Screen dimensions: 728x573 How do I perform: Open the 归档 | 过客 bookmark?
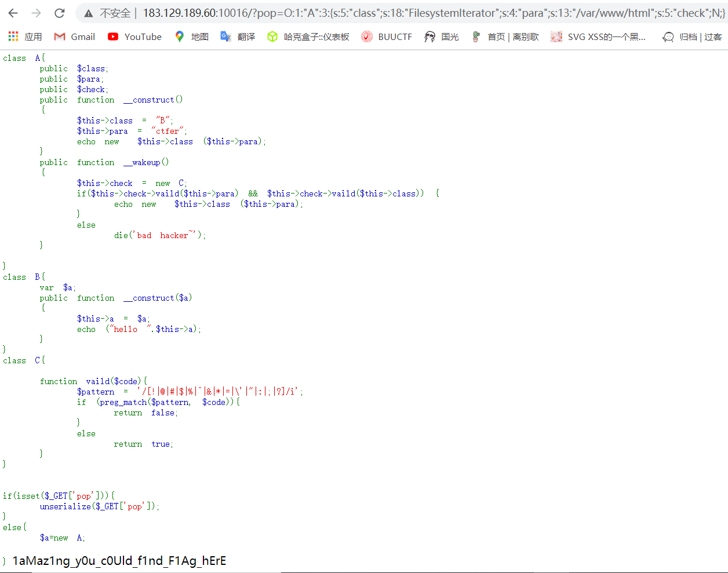tap(692, 36)
